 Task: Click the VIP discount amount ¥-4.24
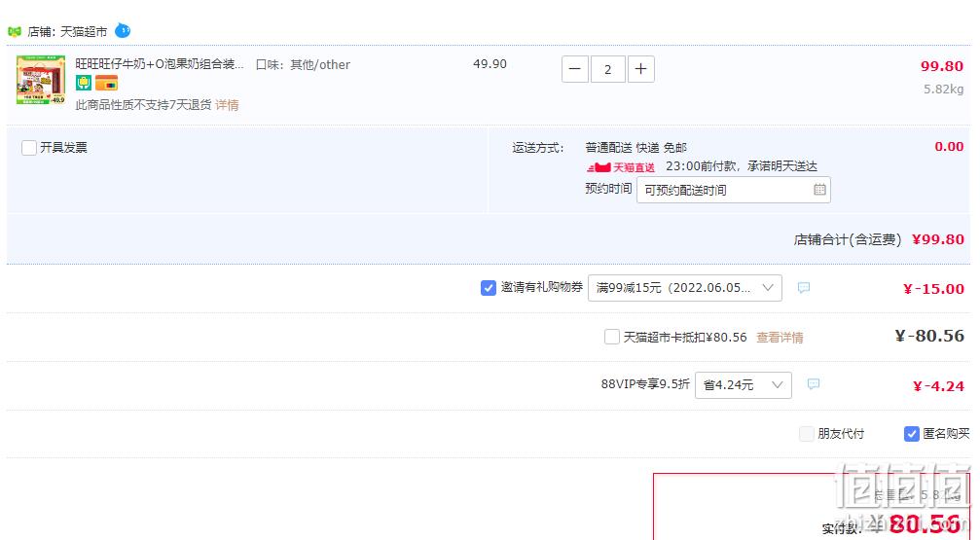938,386
